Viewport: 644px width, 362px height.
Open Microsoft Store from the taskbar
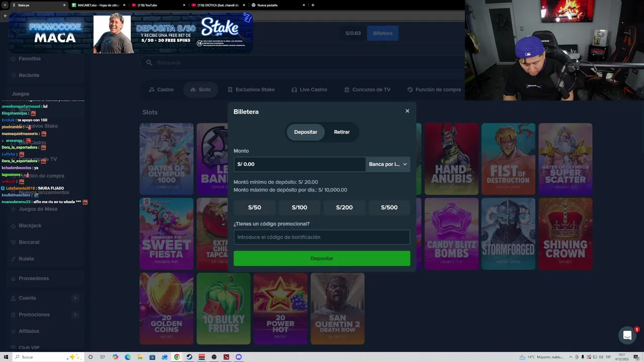coord(152,357)
